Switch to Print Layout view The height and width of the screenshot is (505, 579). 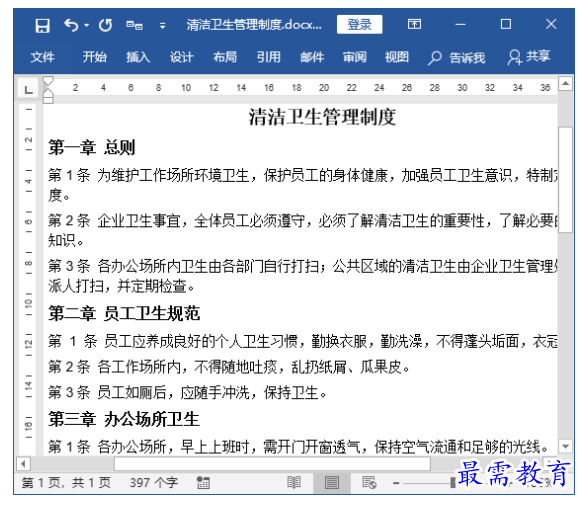(x=331, y=482)
